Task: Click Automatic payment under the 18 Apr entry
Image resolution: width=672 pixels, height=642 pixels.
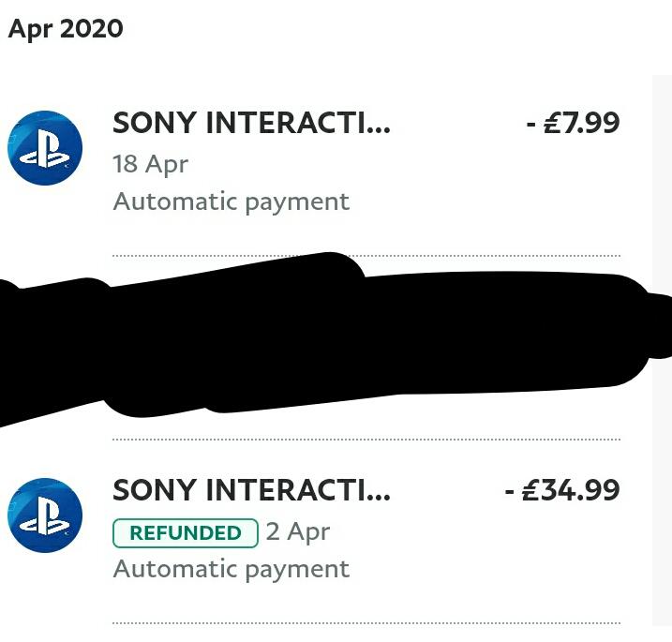Action: tap(231, 202)
